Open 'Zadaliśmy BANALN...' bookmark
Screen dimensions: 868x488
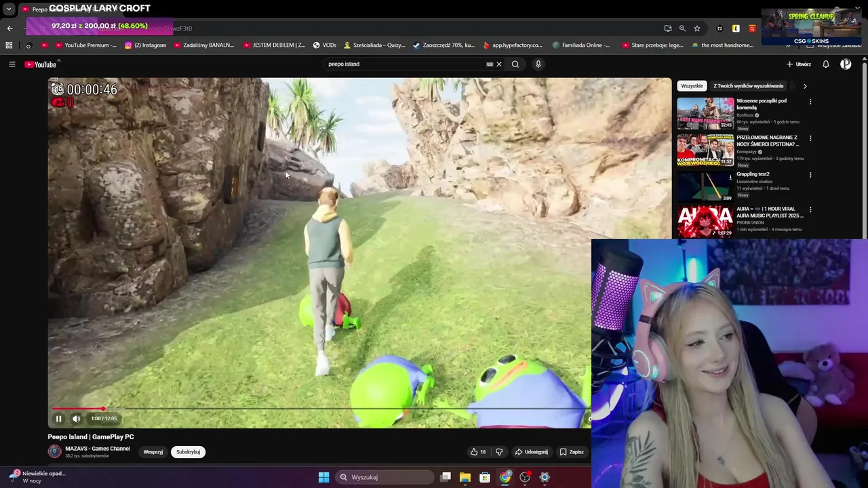(204, 45)
